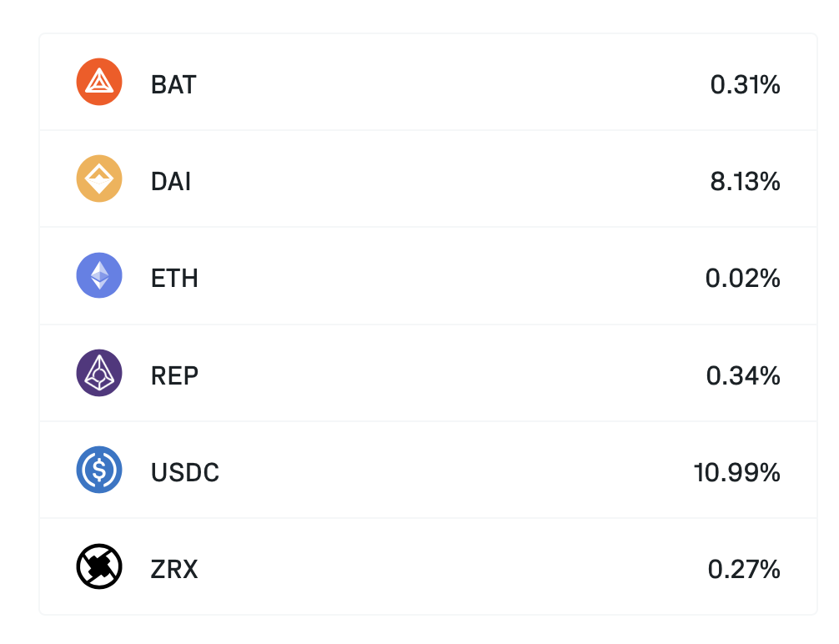Screen dimensions: 839x644
Task: Click the blue USDC dollar icon
Action: coord(99,470)
